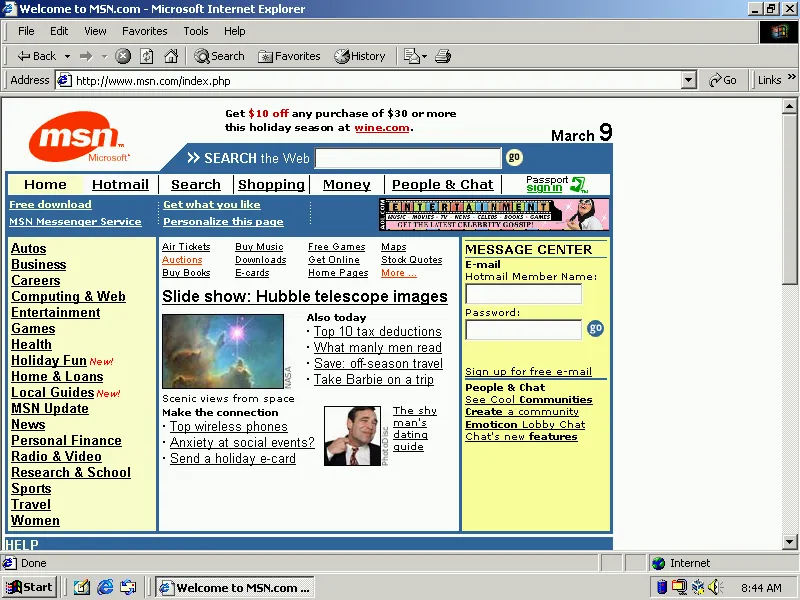Expand the Links chevron on the toolbar
Image resolution: width=800 pixels, height=600 pixels.
(789, 80)
